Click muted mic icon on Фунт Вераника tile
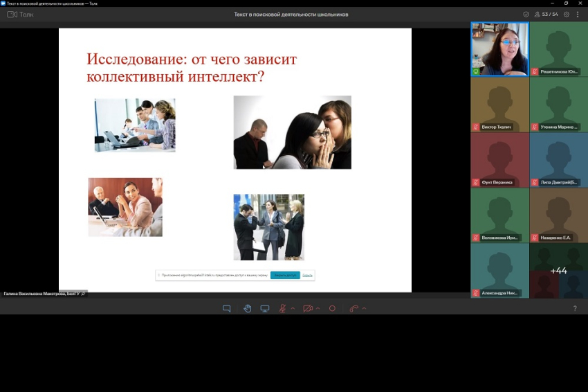 click(476, 182)
